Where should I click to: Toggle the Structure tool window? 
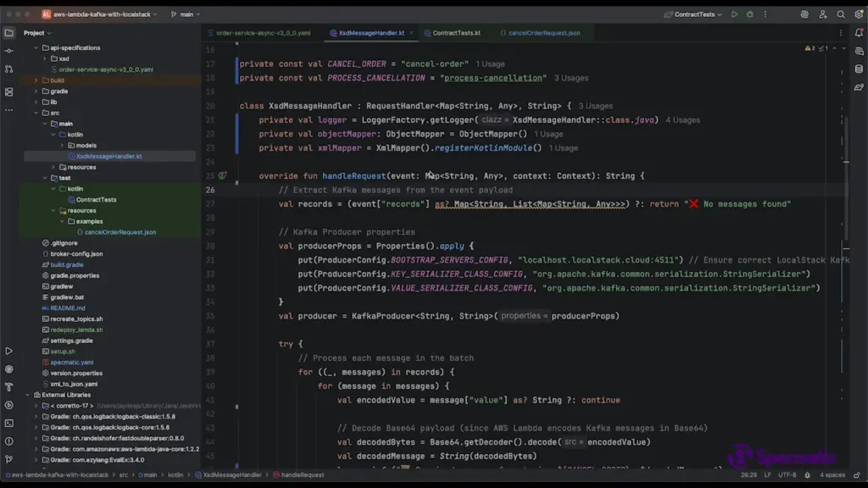pyautogui.click(x=9, y=91)
